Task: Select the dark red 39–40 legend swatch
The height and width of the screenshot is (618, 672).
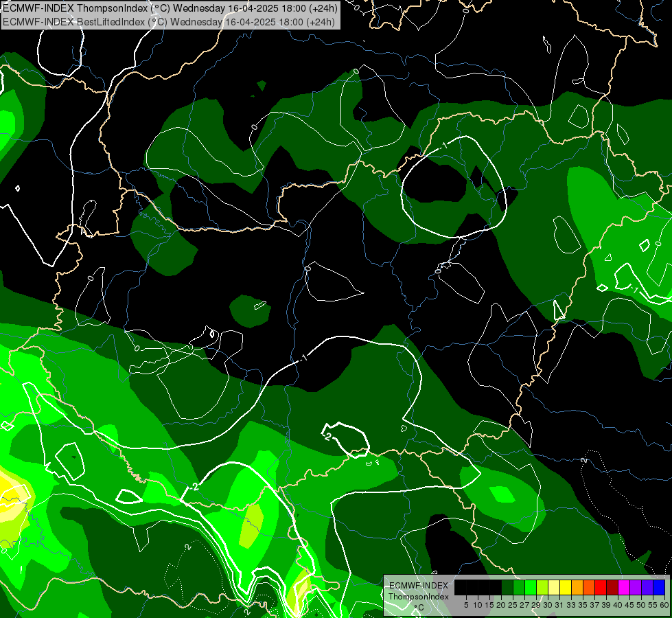Action: pos(612,587)
